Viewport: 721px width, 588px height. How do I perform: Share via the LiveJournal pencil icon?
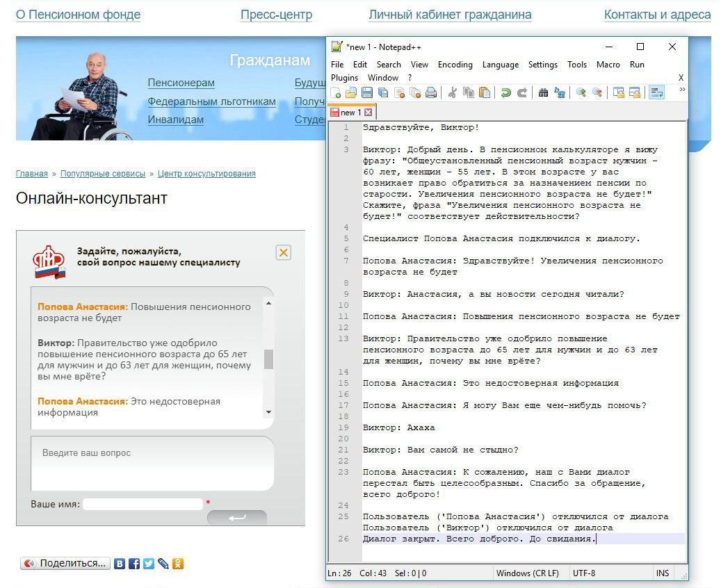[163, 564]
